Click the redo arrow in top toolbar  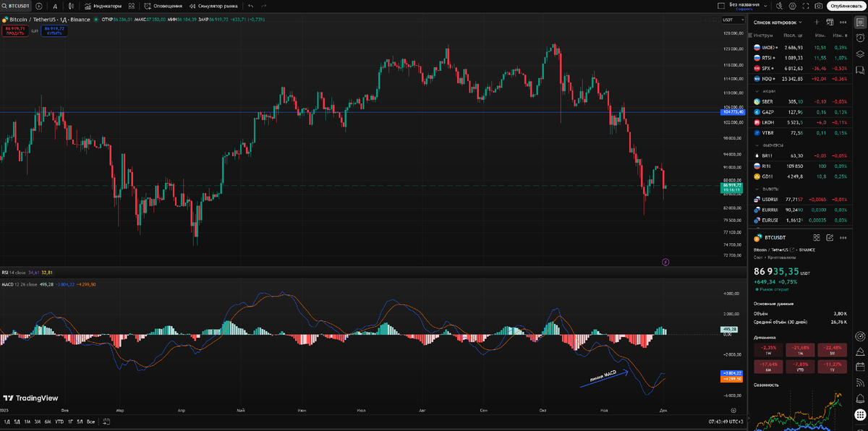tap(264, 6)
